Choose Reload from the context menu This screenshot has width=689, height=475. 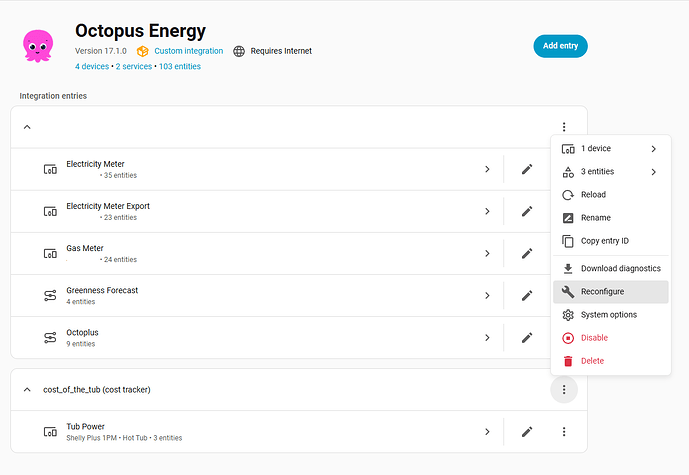point(611,195)
